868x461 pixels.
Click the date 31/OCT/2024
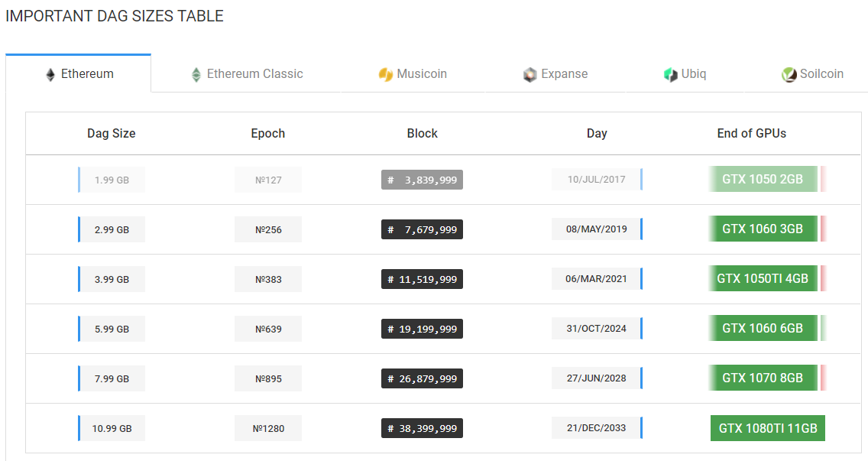[x=597, y=328]
